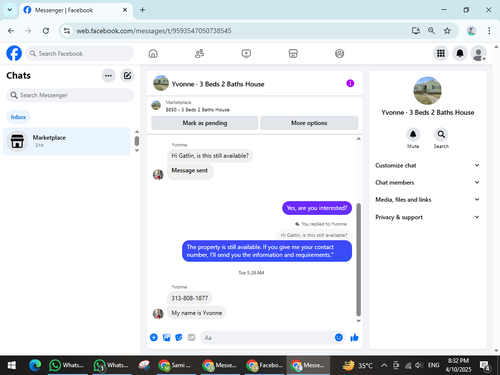Open the account profile menu

point(478,53)
